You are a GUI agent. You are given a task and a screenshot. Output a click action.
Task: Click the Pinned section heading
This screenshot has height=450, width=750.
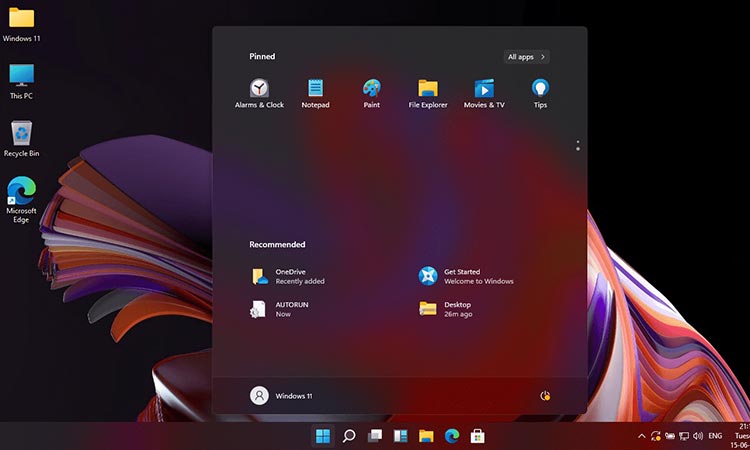coord(262,56)
